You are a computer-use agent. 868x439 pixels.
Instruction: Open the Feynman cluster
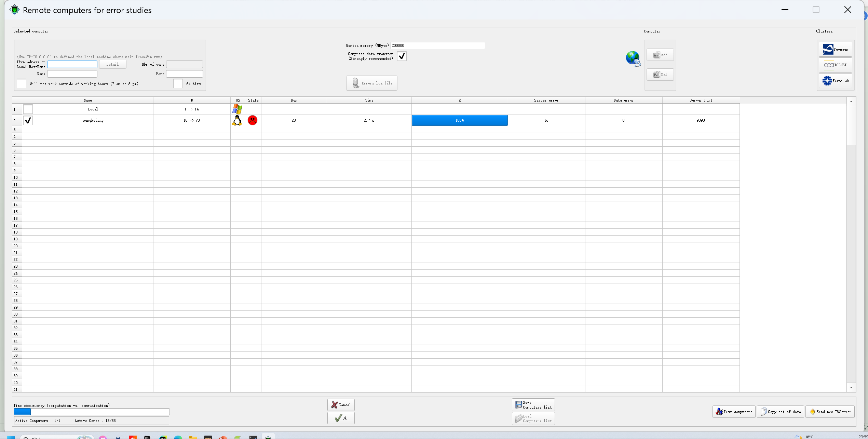pos(835,49)
